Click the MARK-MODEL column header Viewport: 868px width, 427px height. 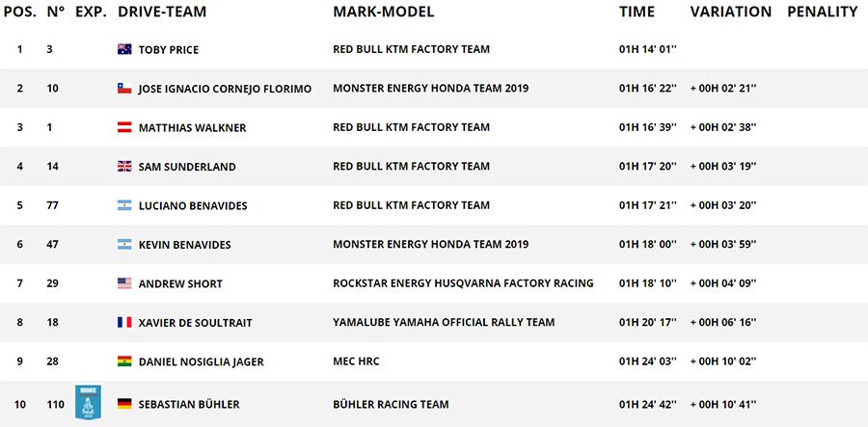pyautogui.click(x=383, y=13)
